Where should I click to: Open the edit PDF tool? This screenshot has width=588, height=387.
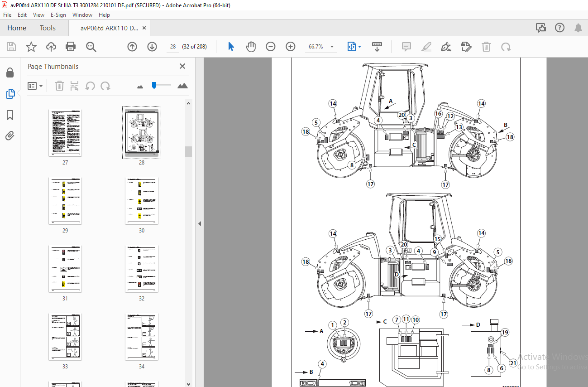click(x=466, y=47)
